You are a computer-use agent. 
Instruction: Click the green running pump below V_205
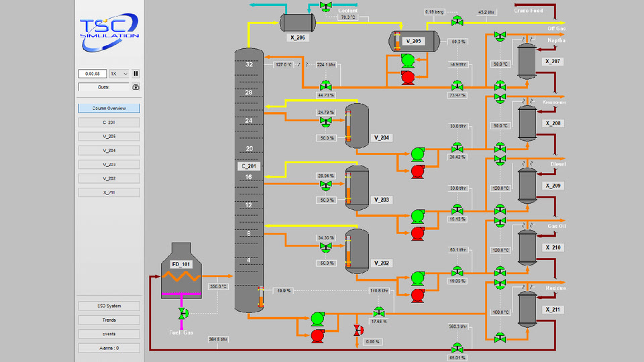coord(408,61)
